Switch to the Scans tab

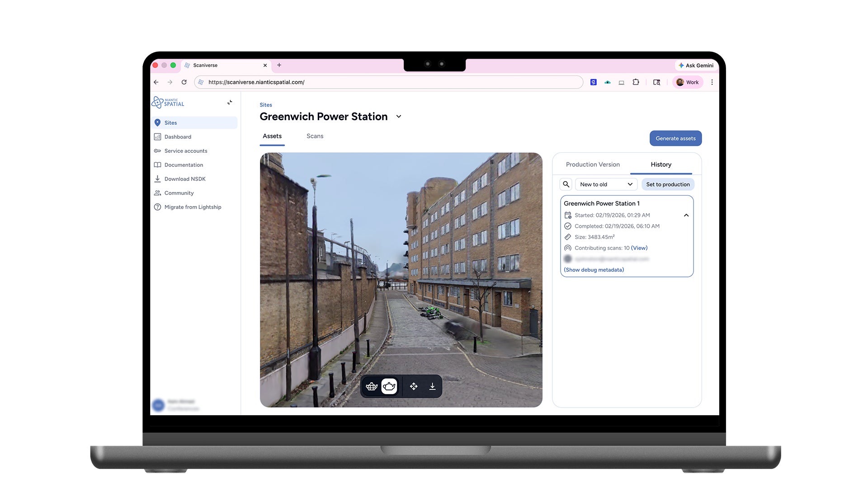point(315,136)
